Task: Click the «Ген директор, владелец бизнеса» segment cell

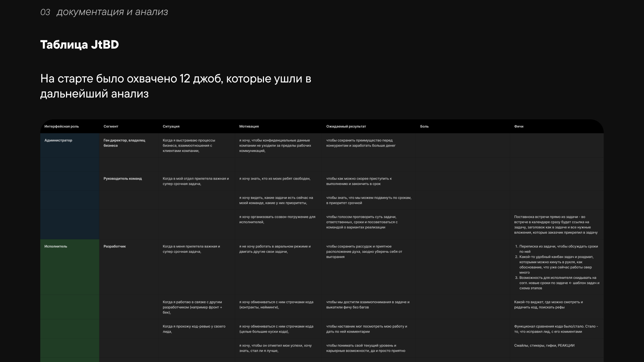Action: (x=124, y=143)
